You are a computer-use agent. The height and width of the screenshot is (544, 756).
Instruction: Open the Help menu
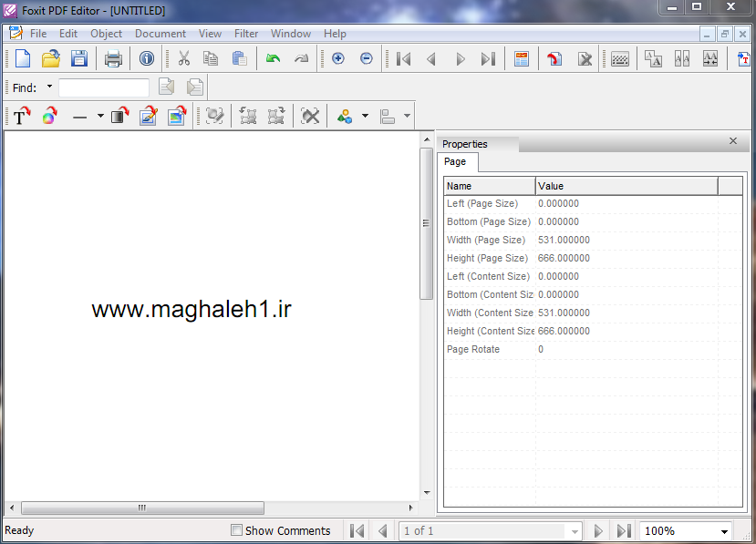tap(335, 34)
